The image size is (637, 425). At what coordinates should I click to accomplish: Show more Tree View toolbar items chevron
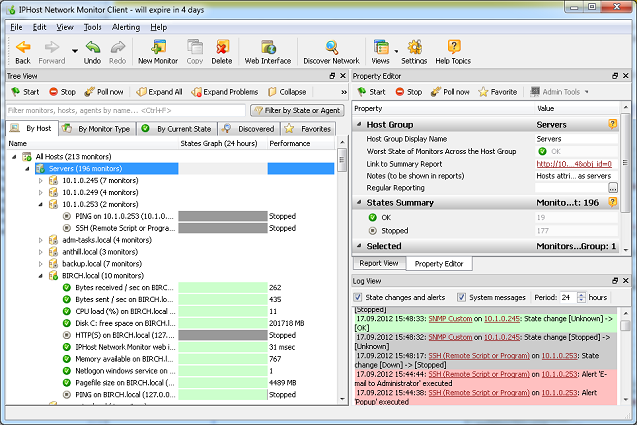(344, 92)
